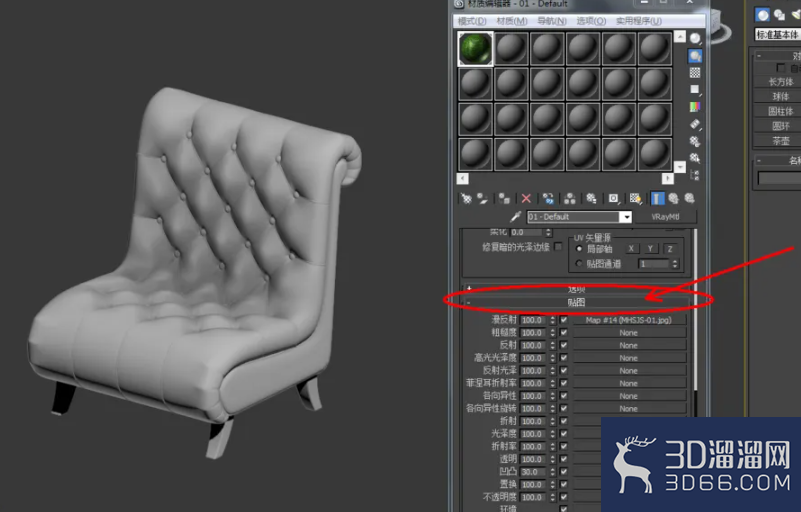Select Shapes category icon in command panel

779,15
